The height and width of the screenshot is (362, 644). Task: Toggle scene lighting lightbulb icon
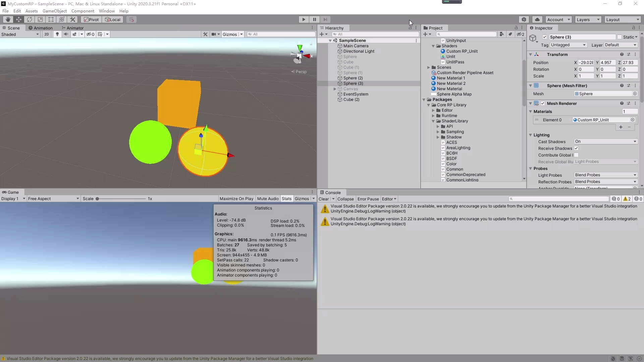pos(57,34)
